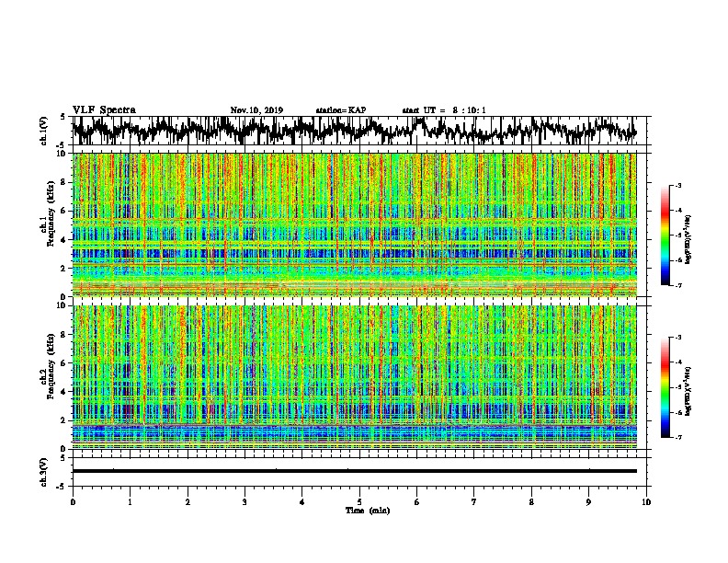
Task: Click the ch.1 spectrogram color bar
Action: 665,236
